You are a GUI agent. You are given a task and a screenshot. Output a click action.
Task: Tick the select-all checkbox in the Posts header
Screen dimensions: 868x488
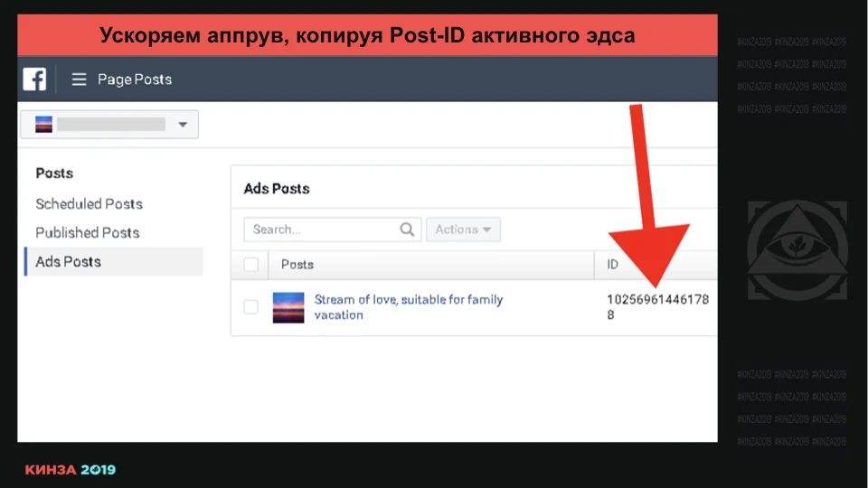(x=250, y=265)
